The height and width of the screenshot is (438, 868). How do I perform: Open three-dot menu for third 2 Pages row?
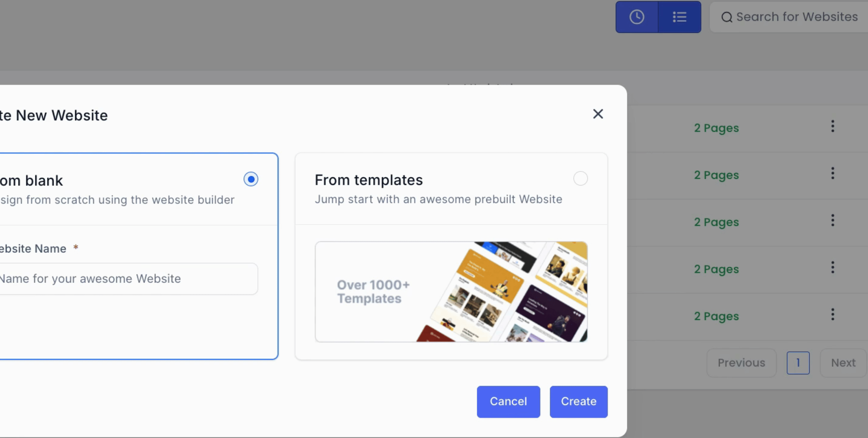(x=833, y=220)
